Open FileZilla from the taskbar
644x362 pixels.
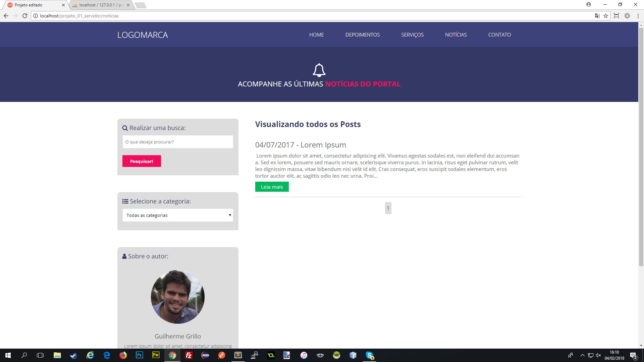coord(189,355)
